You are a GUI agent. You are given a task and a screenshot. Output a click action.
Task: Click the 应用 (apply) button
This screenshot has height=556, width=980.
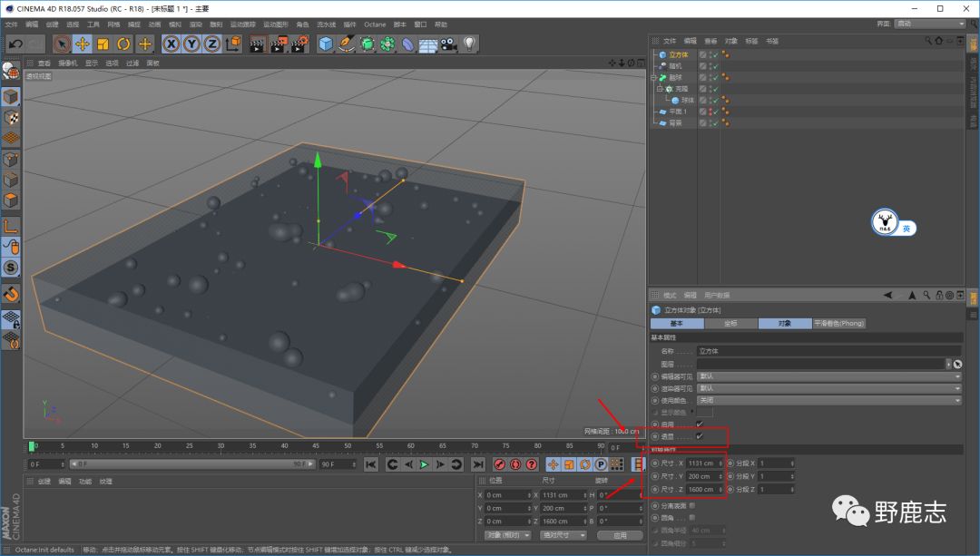point(620,535)
